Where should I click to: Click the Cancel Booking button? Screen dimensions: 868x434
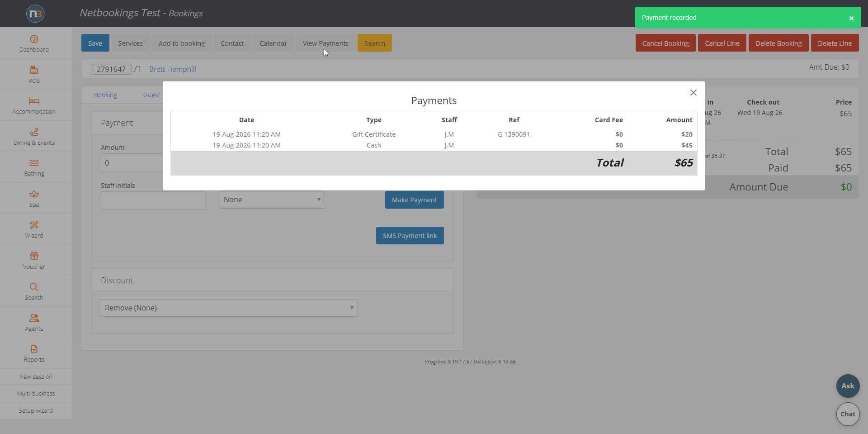665,43
